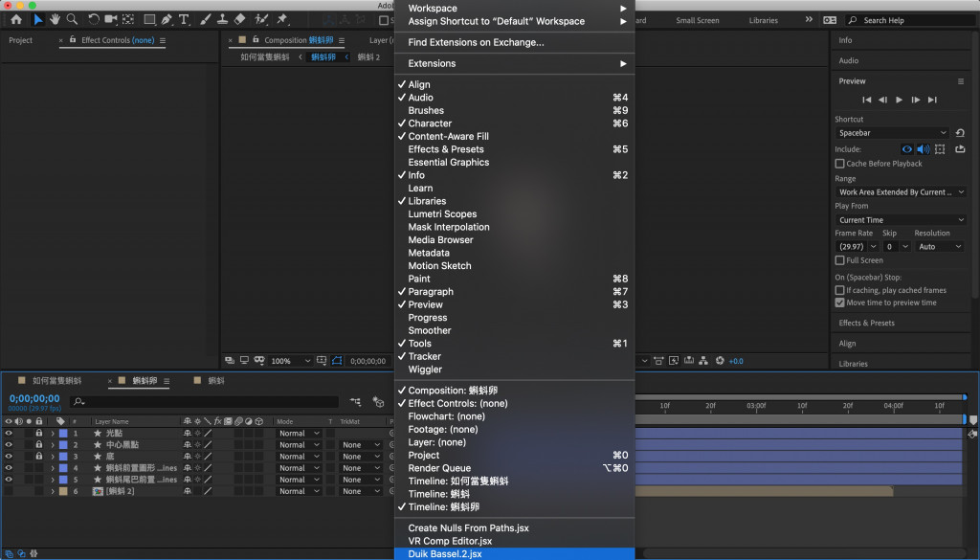Expand layer 6 [蝌蚪 2] with its chevron

[53, 491]
